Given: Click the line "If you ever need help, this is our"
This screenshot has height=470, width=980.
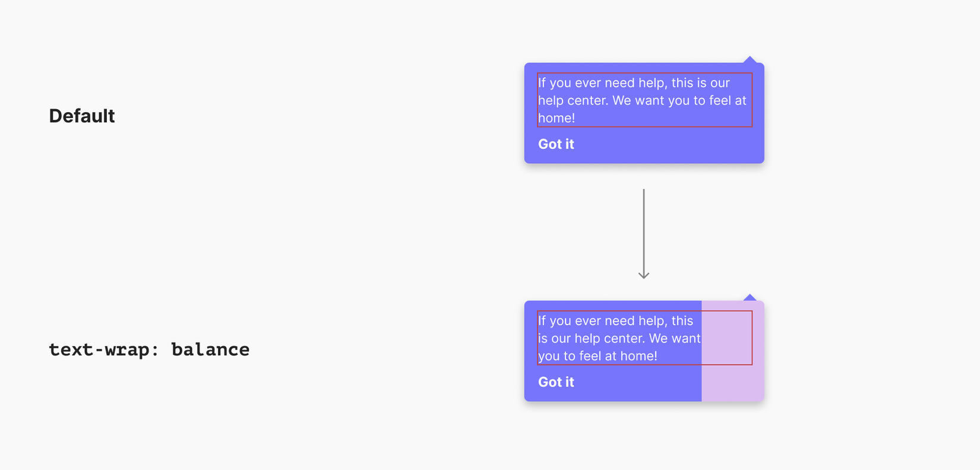Looking at the screenshot, I should [634, 83].
